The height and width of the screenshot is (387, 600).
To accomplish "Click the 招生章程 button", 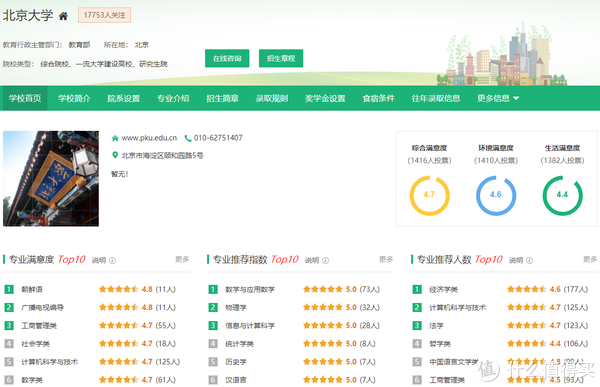I will tap(281, 58).
